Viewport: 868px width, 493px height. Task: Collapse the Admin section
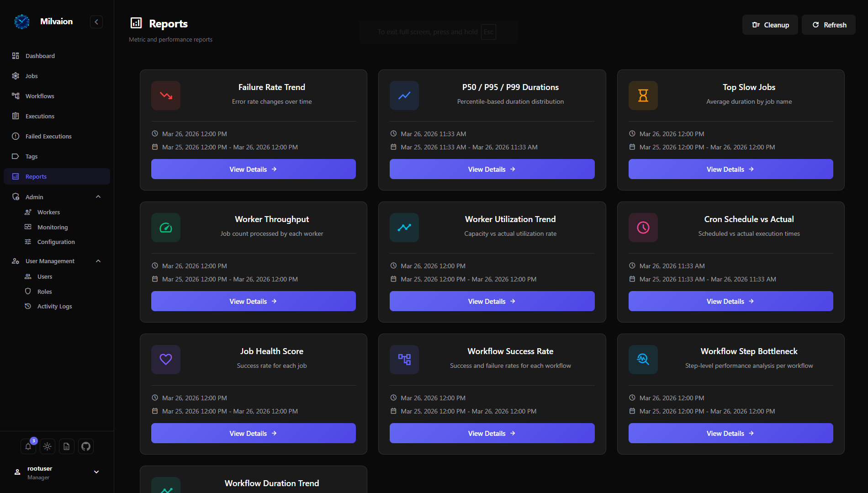click(x=98, y=196)
